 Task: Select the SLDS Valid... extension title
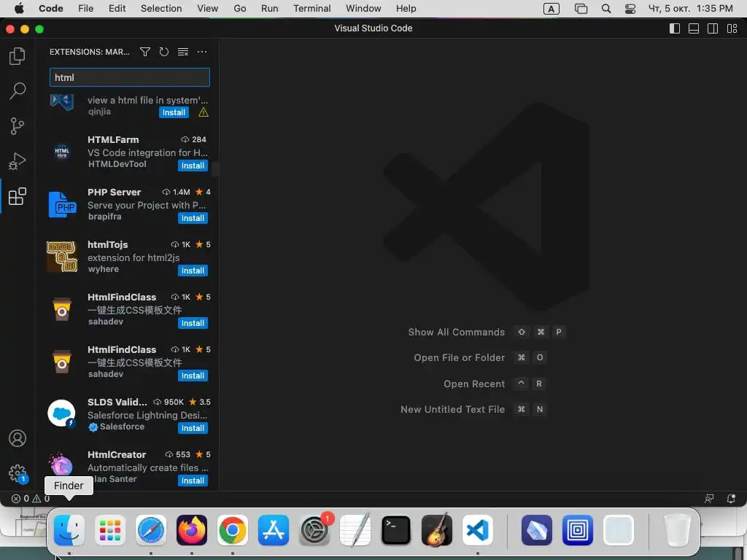pyautogui.click(x=117, y=402)
